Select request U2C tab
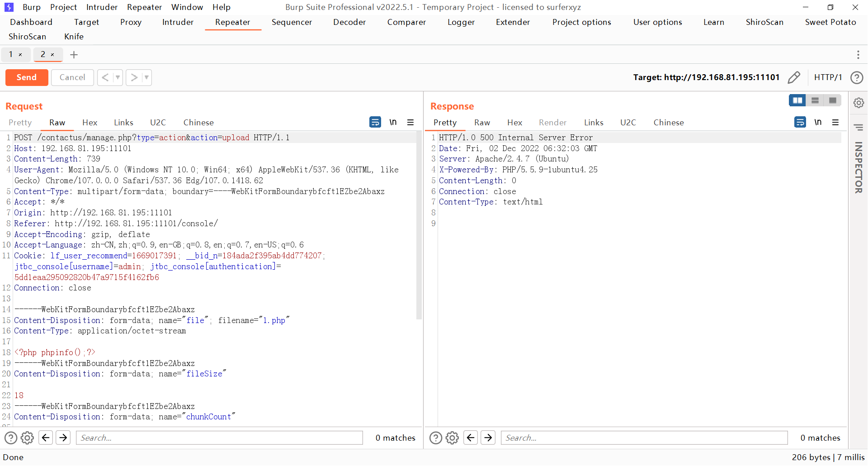 (x=158, y=123)
